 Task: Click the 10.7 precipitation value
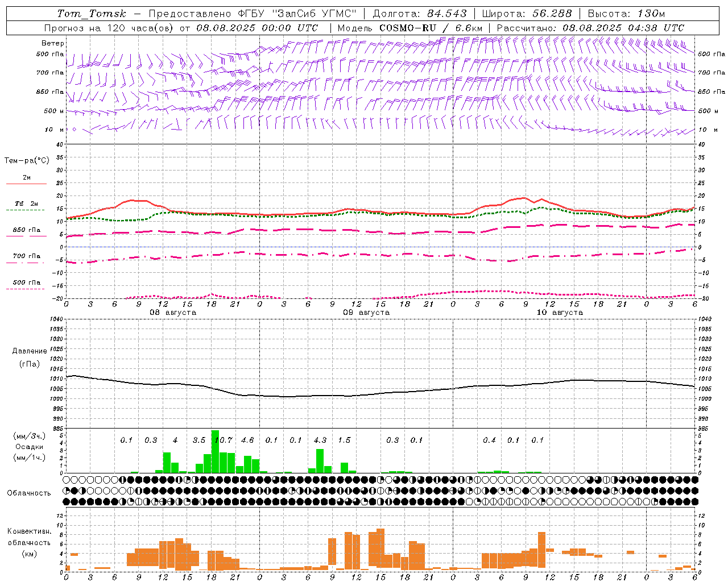pos(224,440)
